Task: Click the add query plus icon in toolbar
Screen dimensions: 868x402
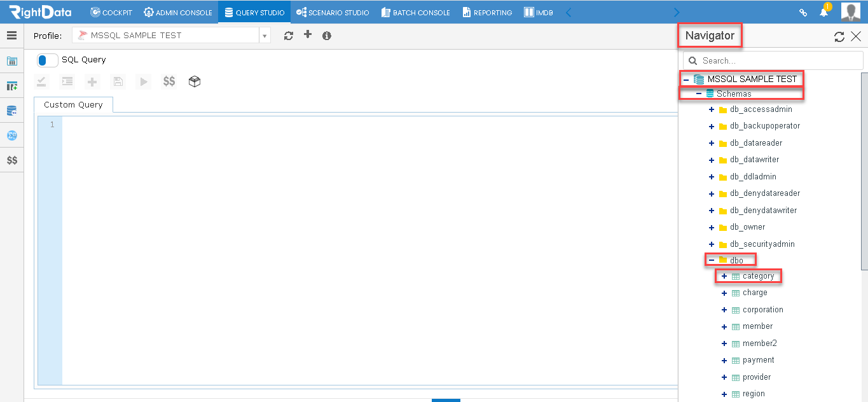Action: point(93,81)
